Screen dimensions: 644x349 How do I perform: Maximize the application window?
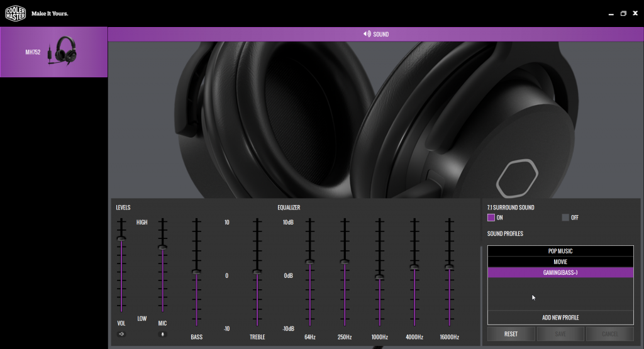[x=623, y=13]
